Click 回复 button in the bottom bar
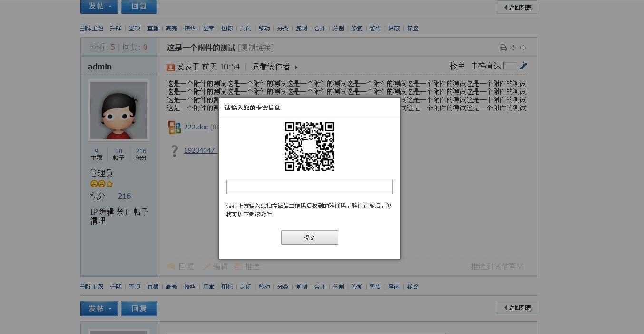644x334 pixels. (139, 308)
